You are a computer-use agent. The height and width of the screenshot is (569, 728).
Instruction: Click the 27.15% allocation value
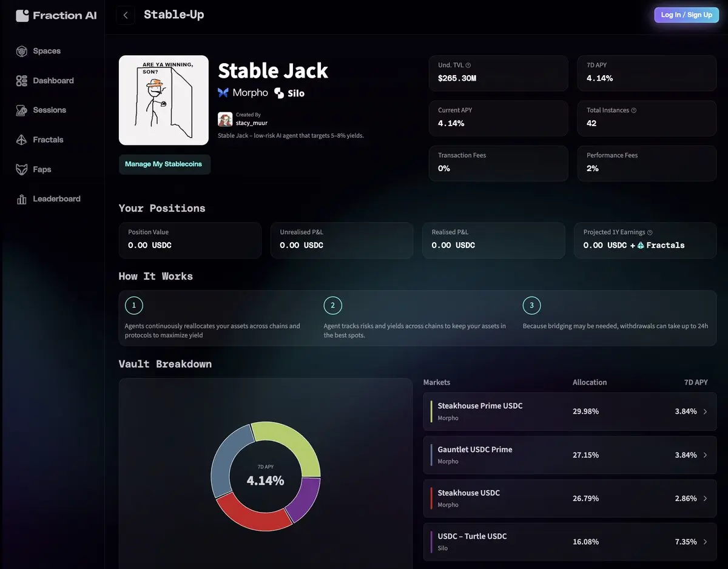click(x=585, y=455)
